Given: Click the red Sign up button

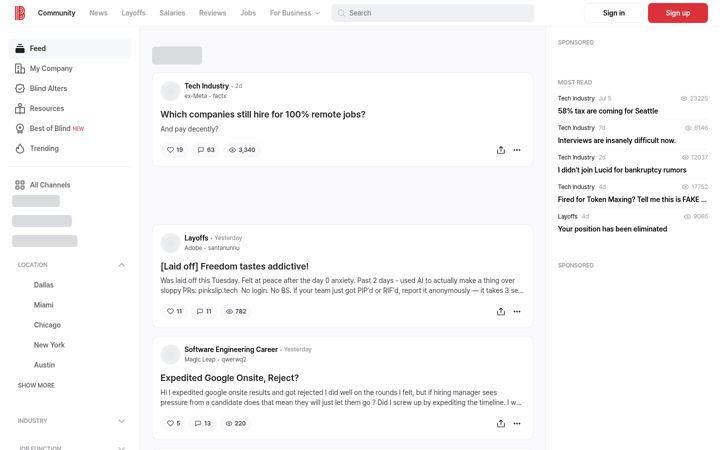Looking at the screenshot, I should (678, 13).
